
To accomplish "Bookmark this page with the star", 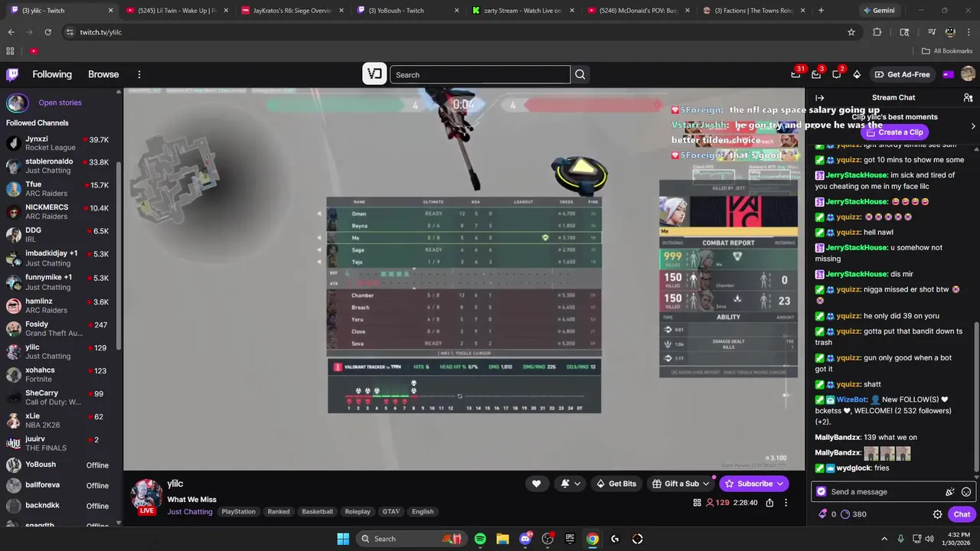I will pyautogui.click(x=851, y=32).
